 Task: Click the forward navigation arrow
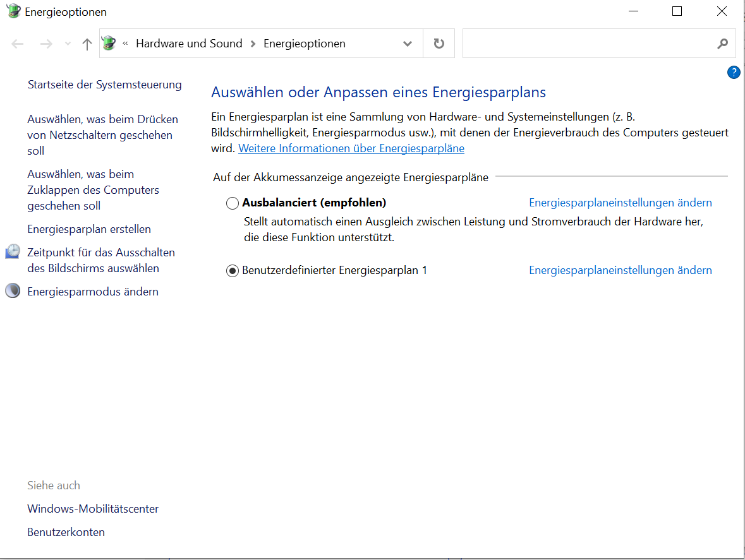coord(46,44)
